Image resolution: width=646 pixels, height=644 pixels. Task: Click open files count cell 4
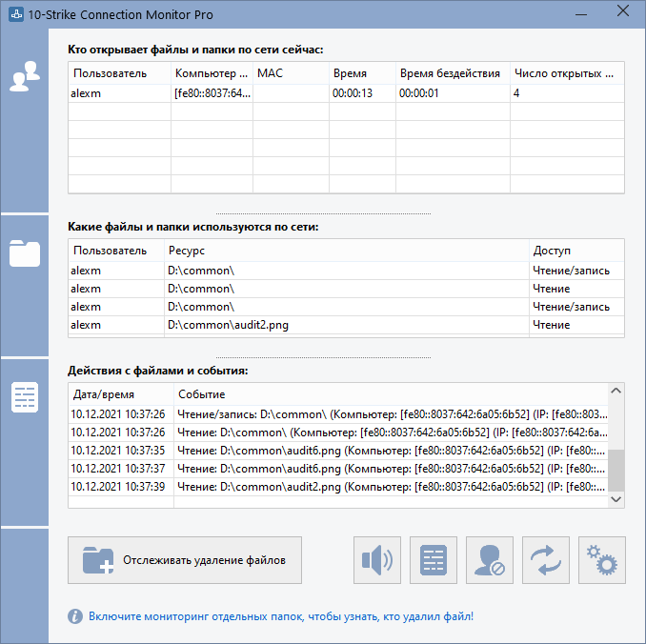coord(567,93)
